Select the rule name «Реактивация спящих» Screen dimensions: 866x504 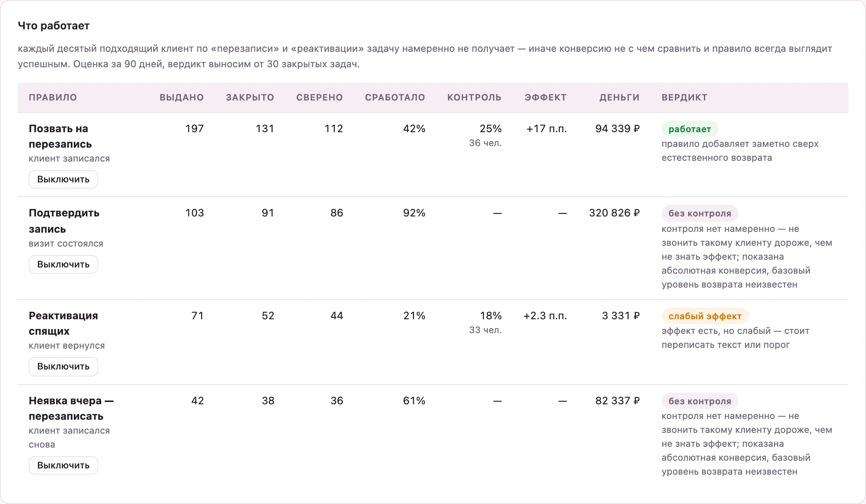tap(63, 323)
